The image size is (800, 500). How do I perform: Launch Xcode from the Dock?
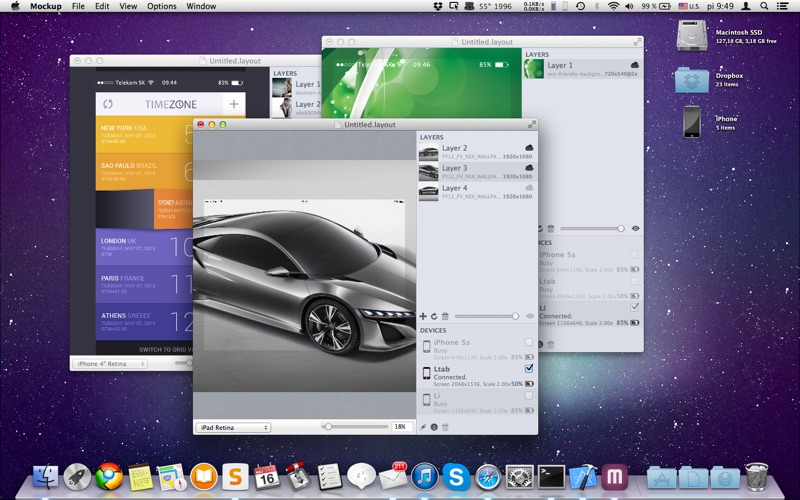point(583,476)
